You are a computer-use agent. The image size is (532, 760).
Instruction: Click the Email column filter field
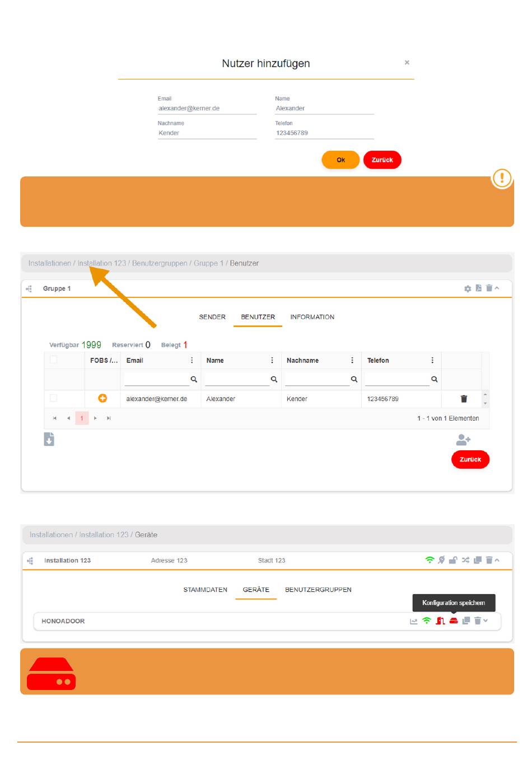point(157,379)
